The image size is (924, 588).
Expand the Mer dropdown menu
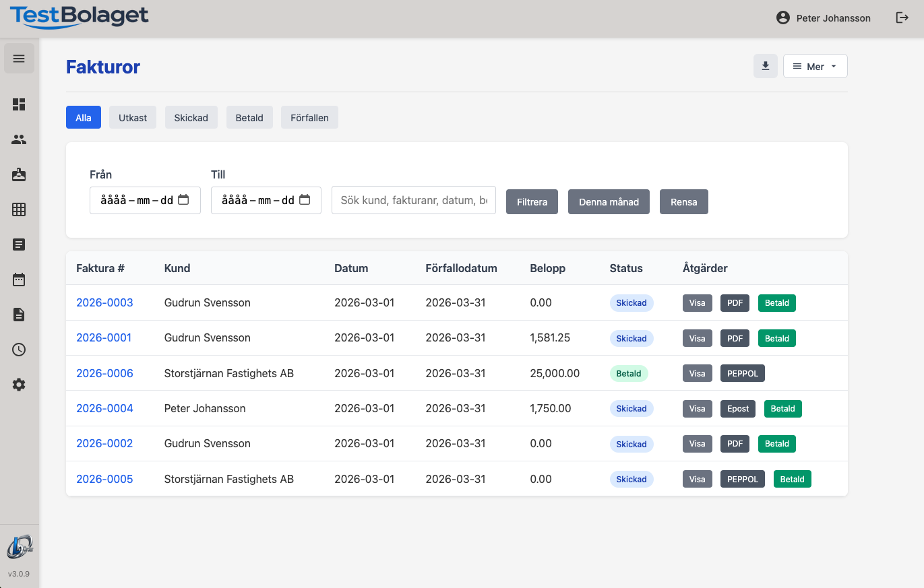click(815, 66)
